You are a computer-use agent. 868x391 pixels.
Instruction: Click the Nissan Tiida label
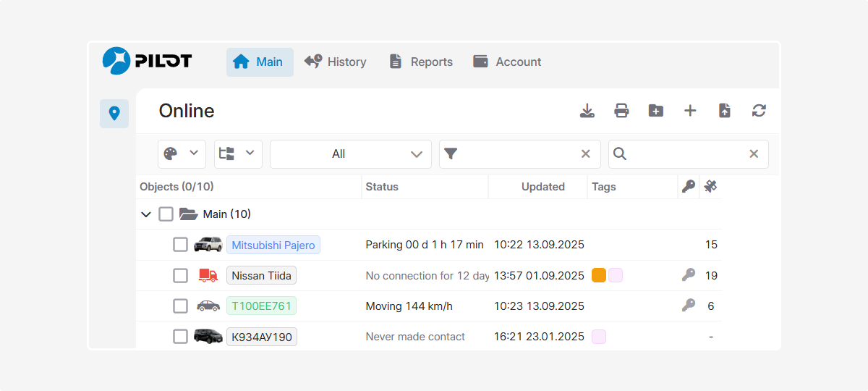click(261, 276)
